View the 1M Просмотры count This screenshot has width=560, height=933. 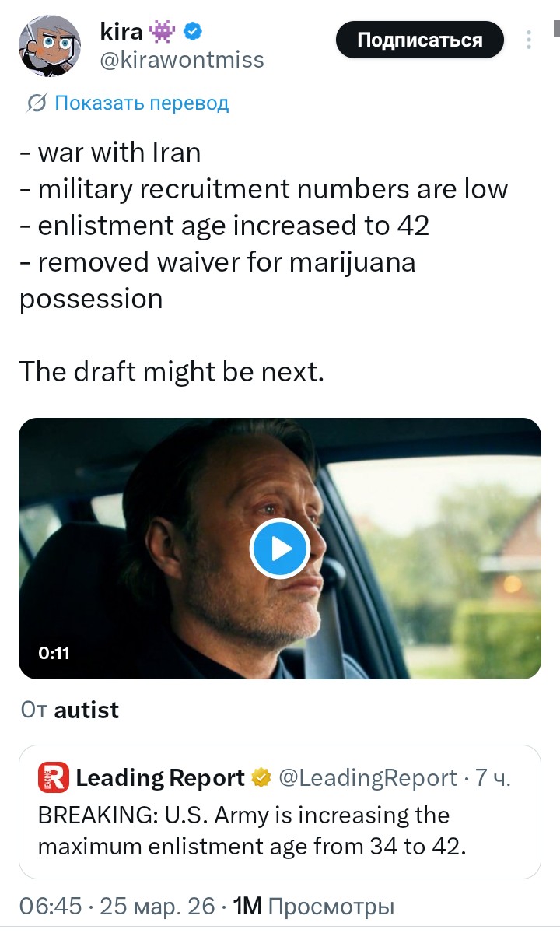coord(313,905)
